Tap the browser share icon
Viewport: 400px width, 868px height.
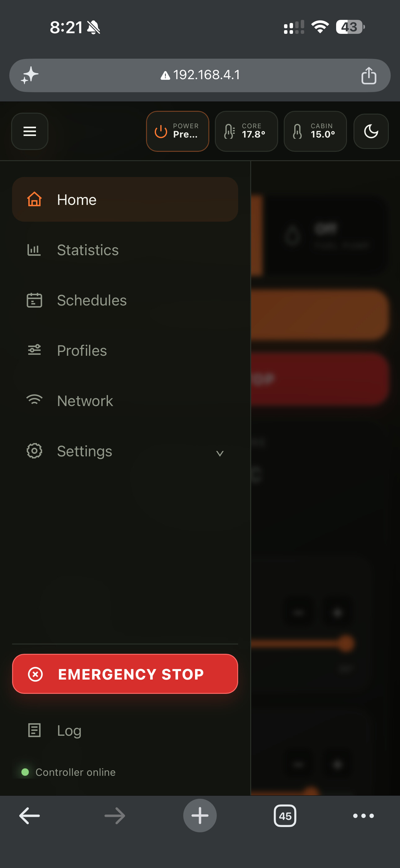(x=369, y=75)
